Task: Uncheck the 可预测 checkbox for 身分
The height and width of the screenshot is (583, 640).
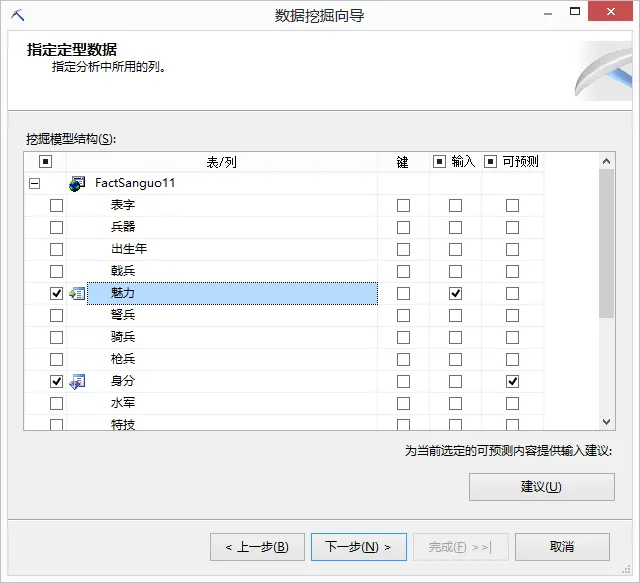Action: pyautogui.click(x=512, y=382)
